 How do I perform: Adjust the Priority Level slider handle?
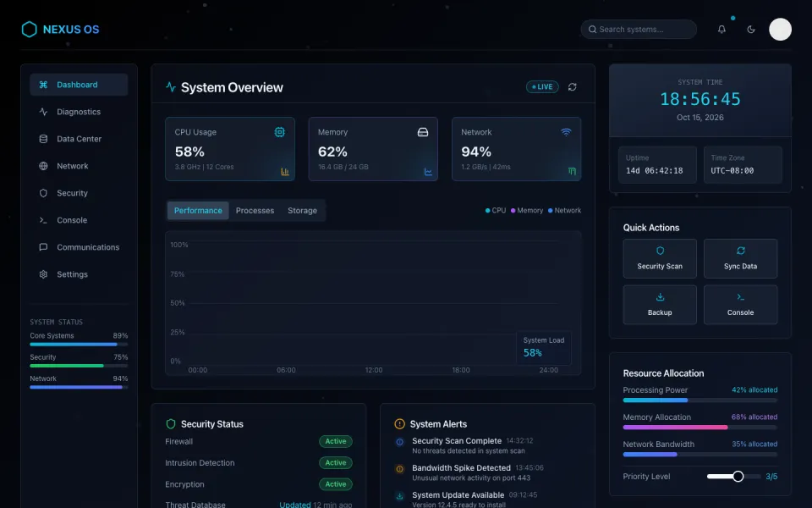pyautogui.click(x=738, y=477)
